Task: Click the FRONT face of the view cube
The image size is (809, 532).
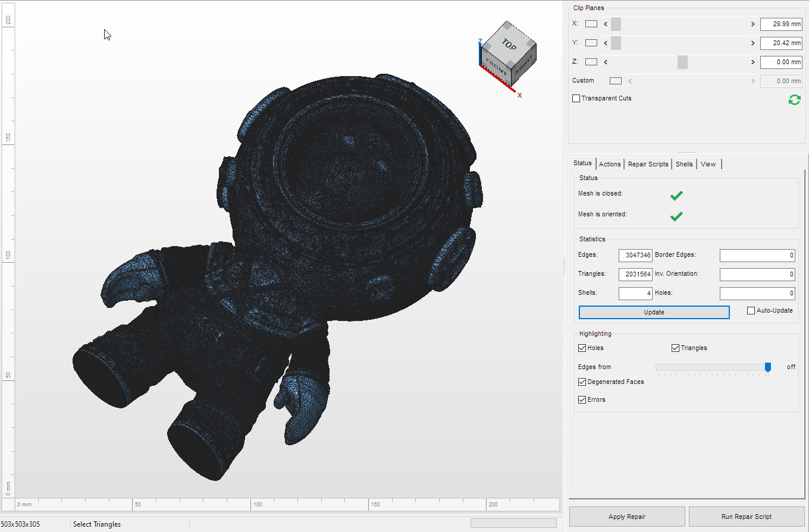Action: click(496, 65)
